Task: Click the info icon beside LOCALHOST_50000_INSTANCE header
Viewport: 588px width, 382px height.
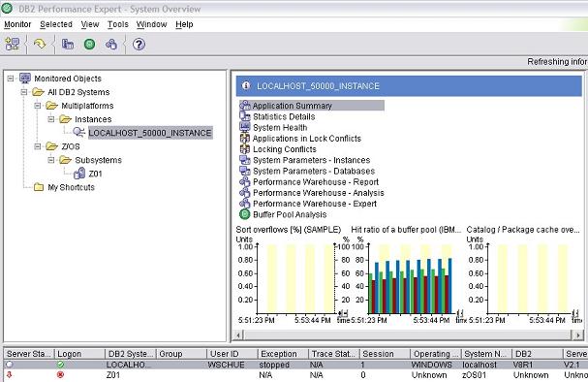Action: tap(246, 85)
